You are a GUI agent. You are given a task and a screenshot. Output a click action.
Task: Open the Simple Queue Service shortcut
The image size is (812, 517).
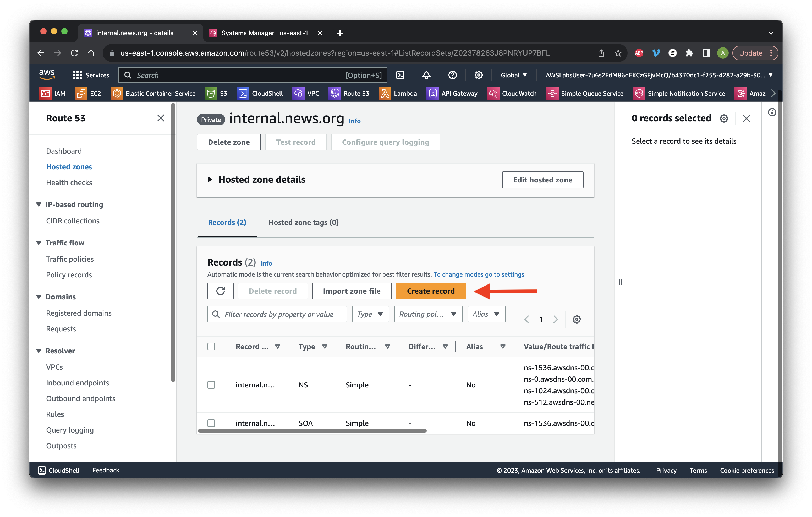tap(585, 94)
